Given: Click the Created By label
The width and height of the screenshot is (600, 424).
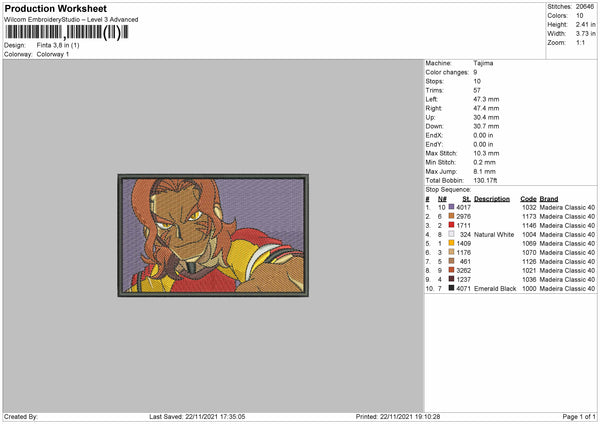Looking at the screenshot, I should point(21,417).
